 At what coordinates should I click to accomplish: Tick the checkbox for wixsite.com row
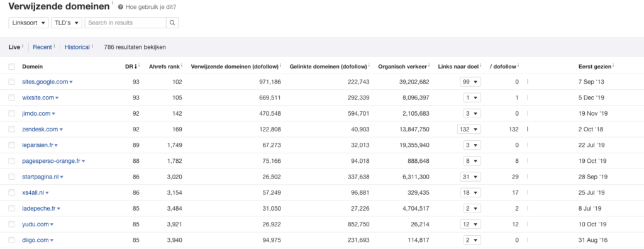click(x=11, y=98)
